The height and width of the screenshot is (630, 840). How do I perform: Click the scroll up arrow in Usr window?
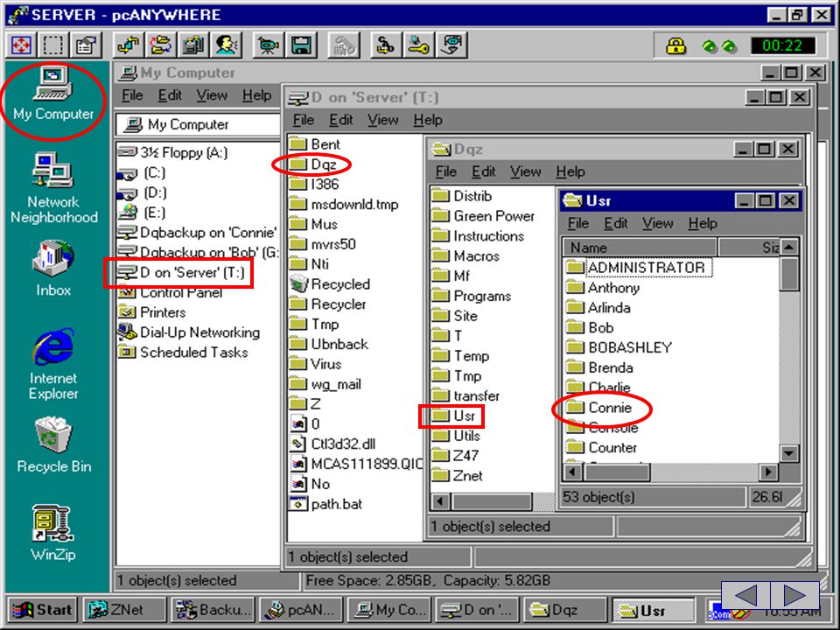pyautogui.click(x=789, y=247)
